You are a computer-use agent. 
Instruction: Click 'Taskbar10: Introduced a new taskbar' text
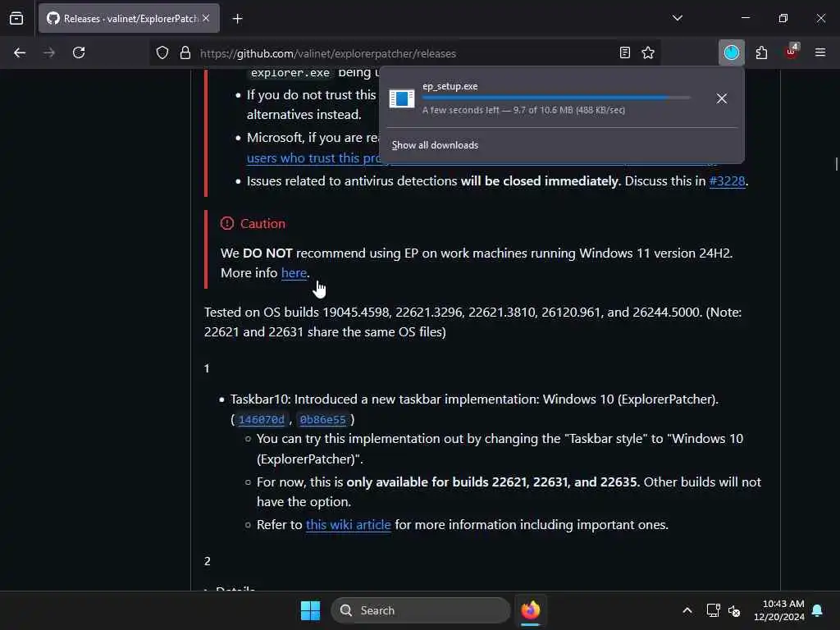(474, 399)
